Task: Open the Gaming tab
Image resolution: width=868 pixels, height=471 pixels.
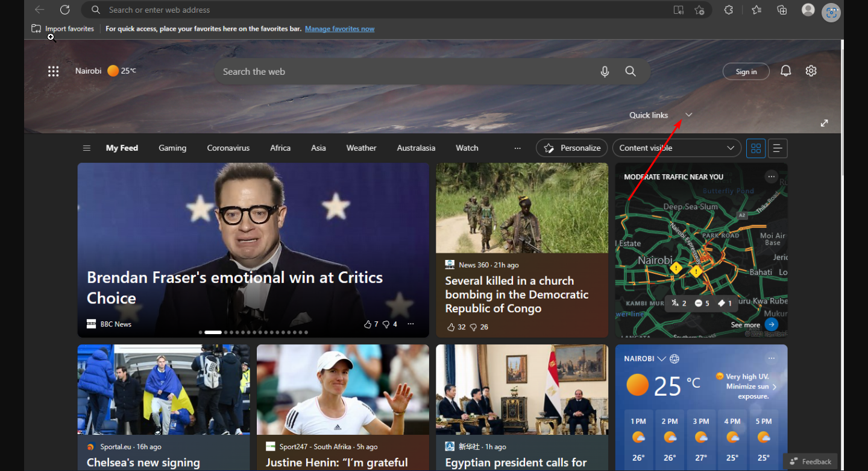Action: click(172, 148)
